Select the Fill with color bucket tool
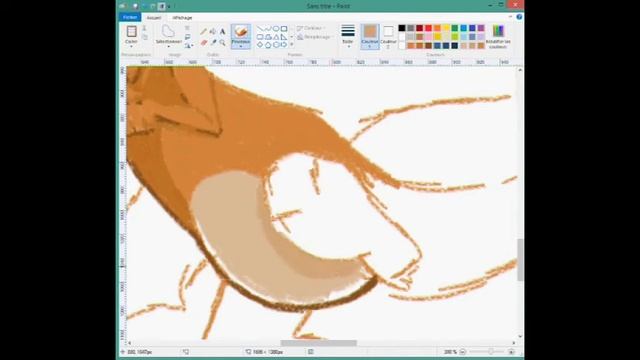The height and width of the screenshot is (360, 640). pos(213,31)
